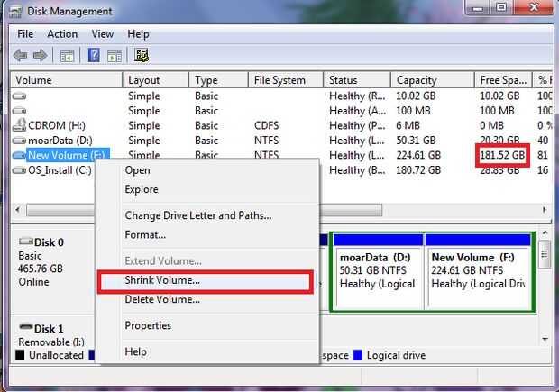This screenshot has width=559, height=392.
Task: Sort by Capacity column header
Action: [433, 80]
